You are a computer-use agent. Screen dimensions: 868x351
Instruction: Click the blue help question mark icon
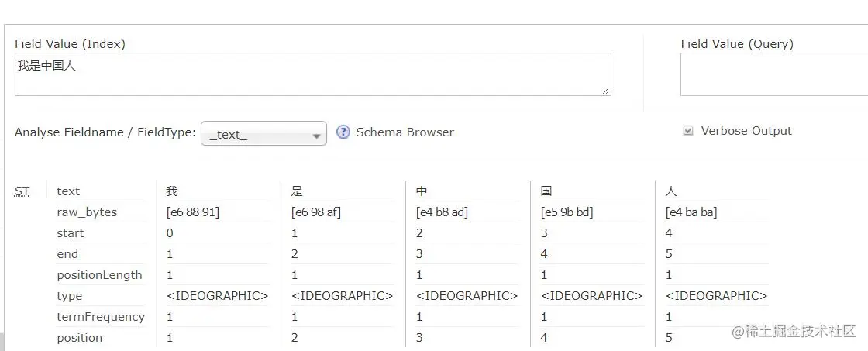point(343,132)
